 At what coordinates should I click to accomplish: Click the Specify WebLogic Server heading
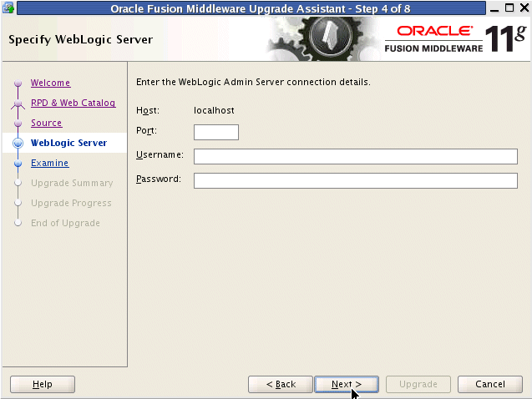(x=81, y=40)
